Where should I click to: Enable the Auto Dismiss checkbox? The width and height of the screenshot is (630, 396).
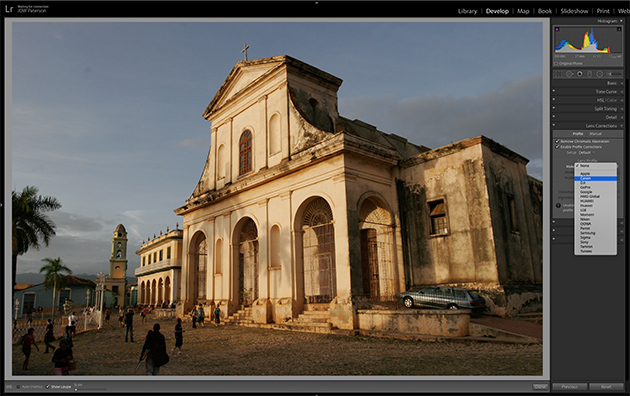coord(18,387)
